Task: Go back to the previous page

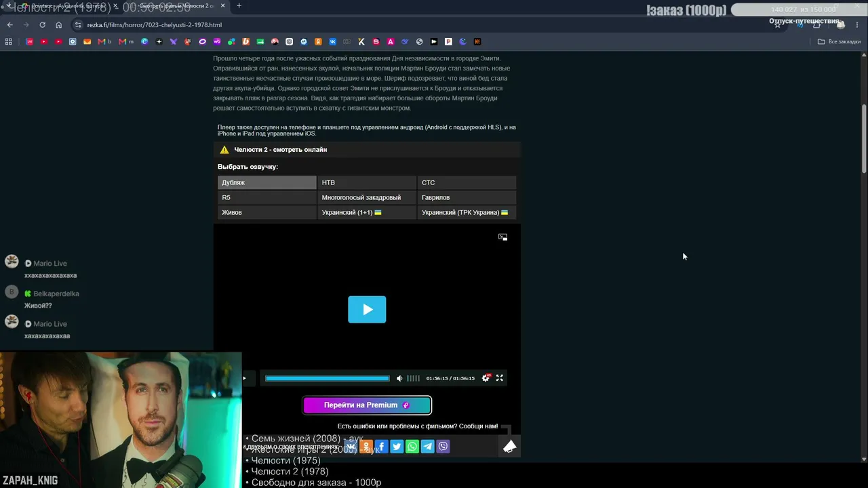Action: click(9, 25)
